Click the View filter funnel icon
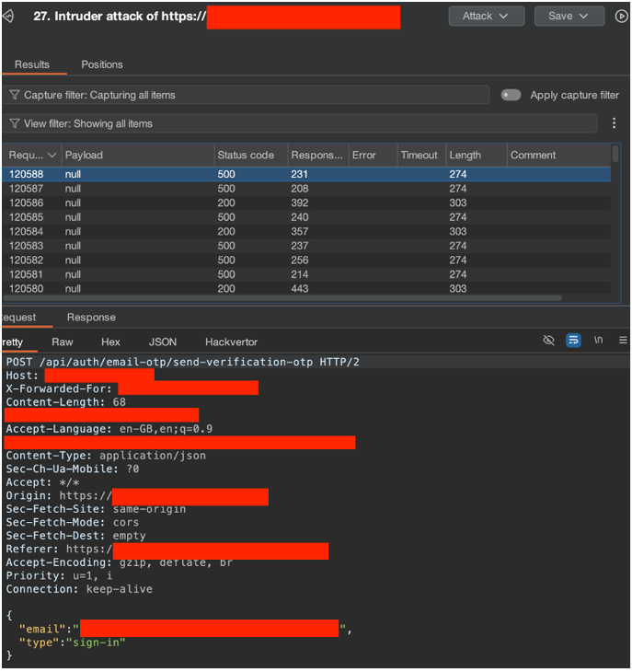The width and height of the screenshot is (632, 672). point(15,123)
